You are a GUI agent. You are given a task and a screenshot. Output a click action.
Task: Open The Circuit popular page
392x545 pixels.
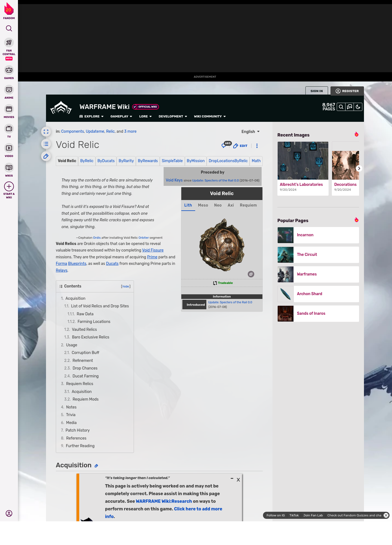pos(318,255)
